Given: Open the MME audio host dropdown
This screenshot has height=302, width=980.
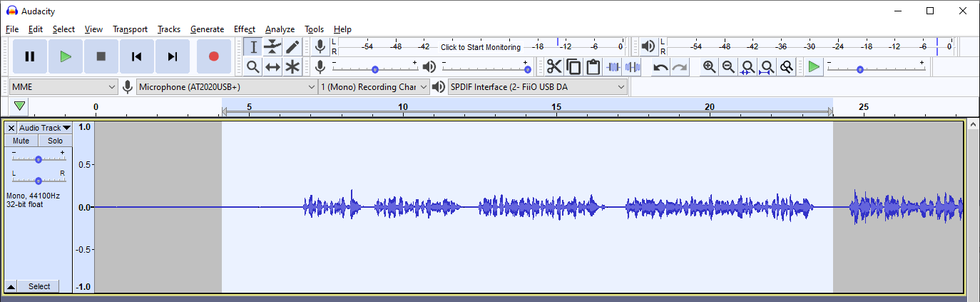Looking at the screenshot, I should 63,87.
